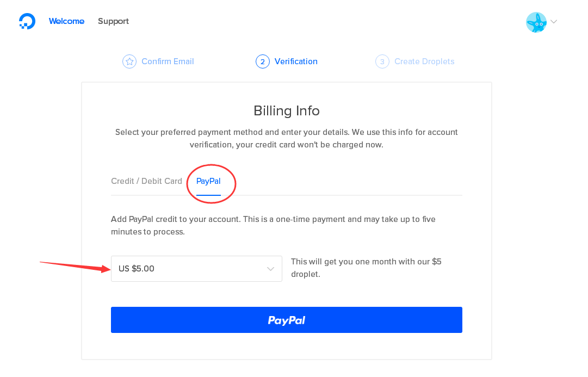Open the US $5.00 amount dropdown
The width and height of the screenshot is (588, 377).
[x=196, y=269]
